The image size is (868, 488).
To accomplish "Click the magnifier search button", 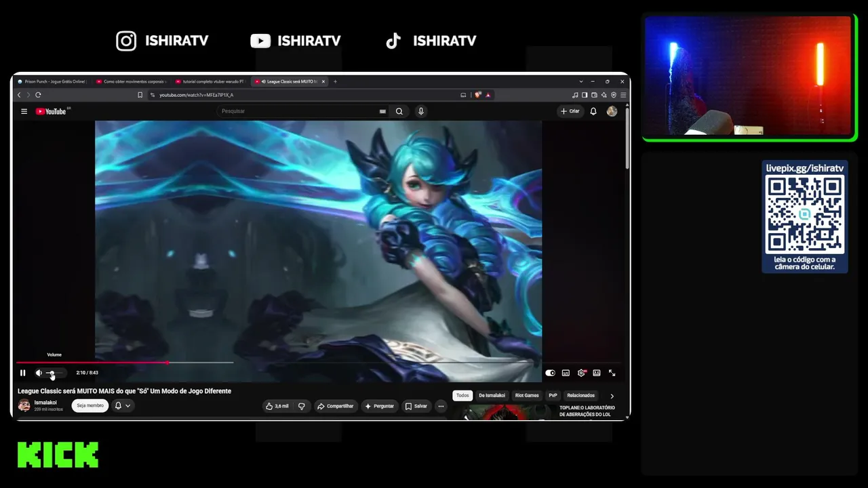I will (x=399, y=111).
